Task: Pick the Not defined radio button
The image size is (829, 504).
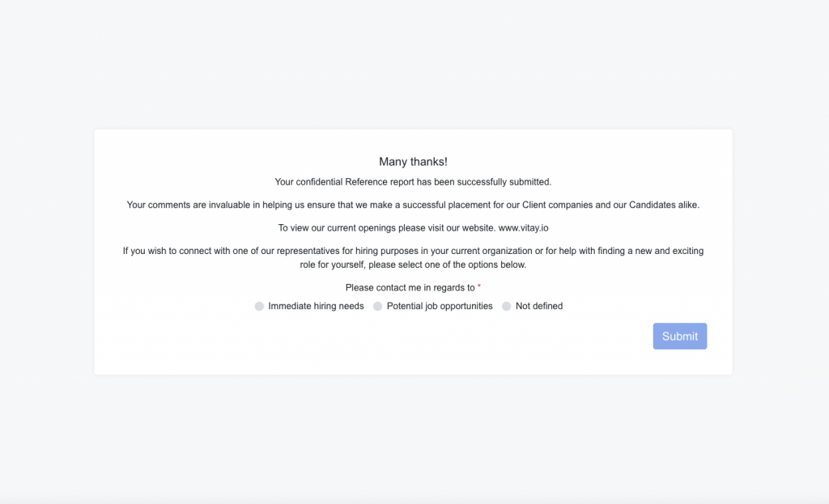Action: (507, 307)
